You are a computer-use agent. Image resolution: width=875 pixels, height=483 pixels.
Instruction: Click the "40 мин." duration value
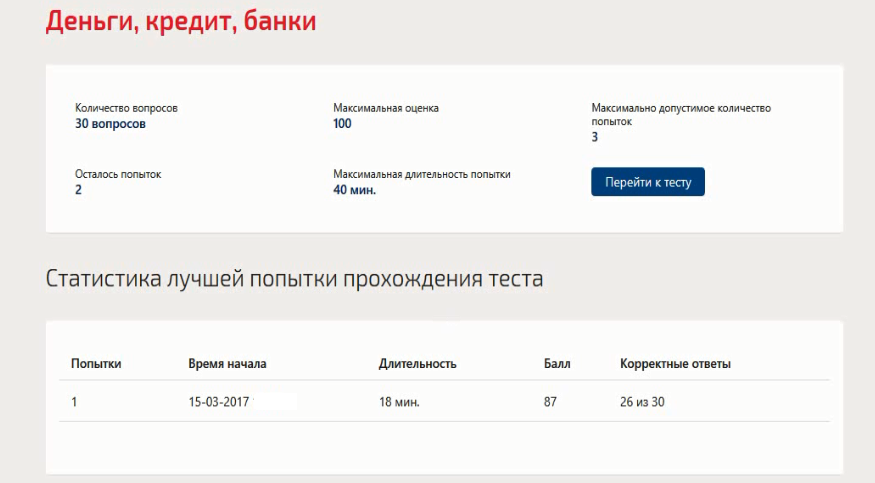354,190
